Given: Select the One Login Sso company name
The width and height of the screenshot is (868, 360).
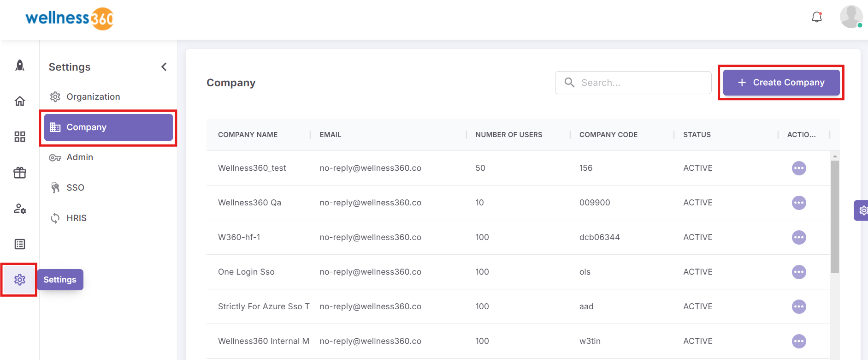Looking at the screenshot, I should pos(246,272).
